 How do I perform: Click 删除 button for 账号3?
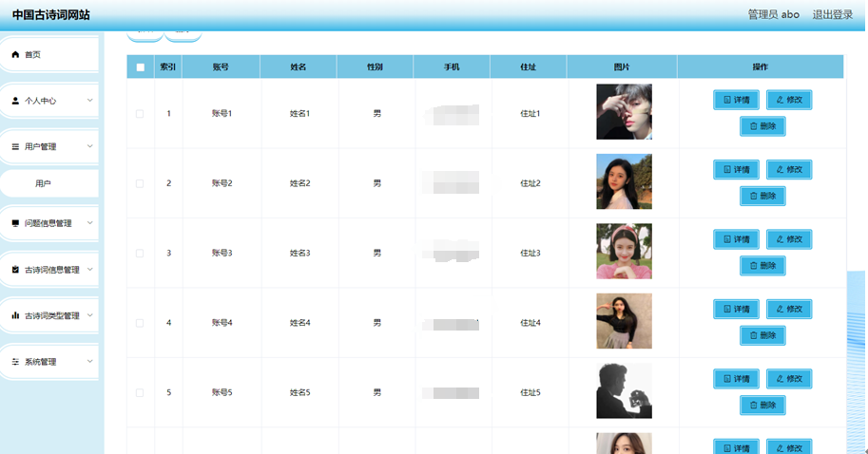tap(762, 265)
